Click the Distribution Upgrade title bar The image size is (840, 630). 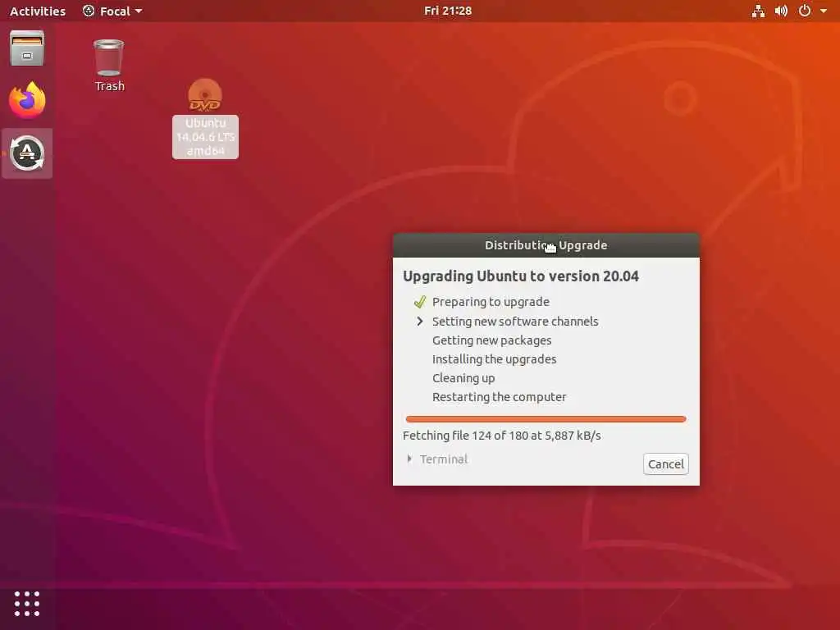(546, 245)
